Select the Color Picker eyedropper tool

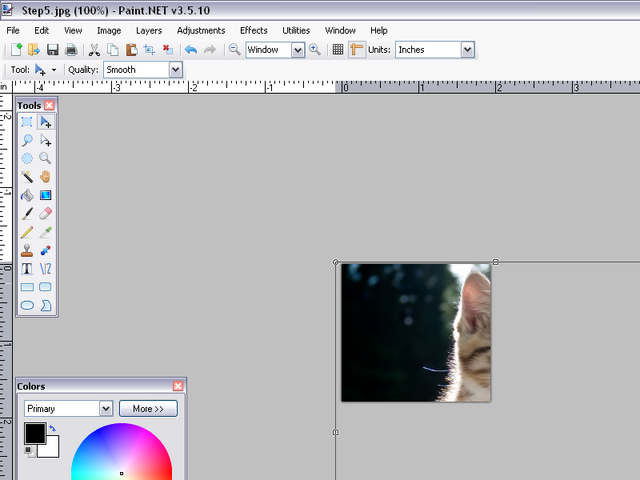tap(45, 232)
